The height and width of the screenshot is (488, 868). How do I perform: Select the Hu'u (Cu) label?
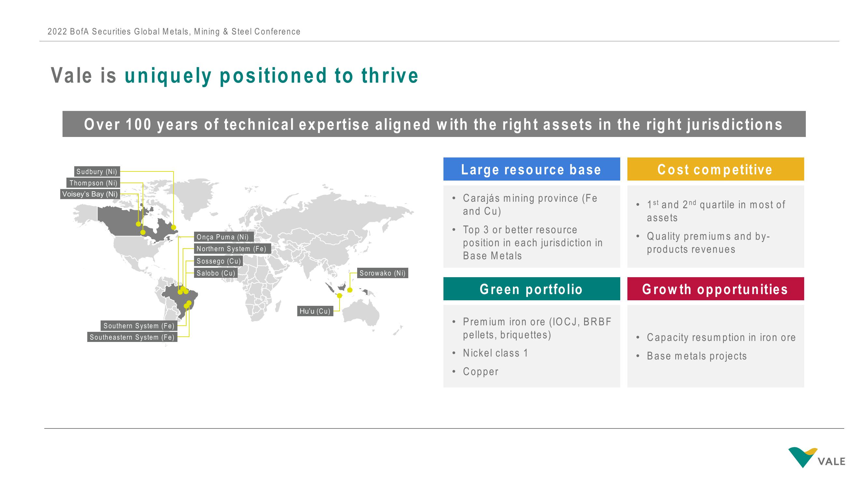point(315,311)
